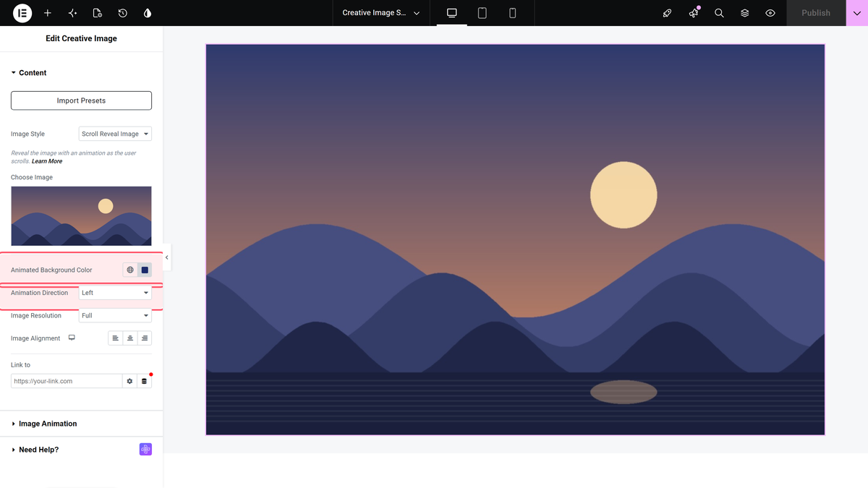The width and height of the screenshot is (868, 488).
Task: Open dynamic tags database icon
Action: coord(144,381)
